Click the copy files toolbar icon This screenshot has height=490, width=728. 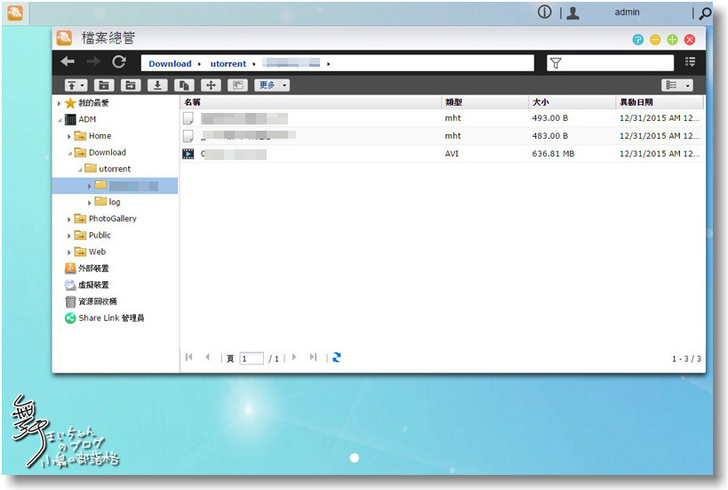[184, 85]
